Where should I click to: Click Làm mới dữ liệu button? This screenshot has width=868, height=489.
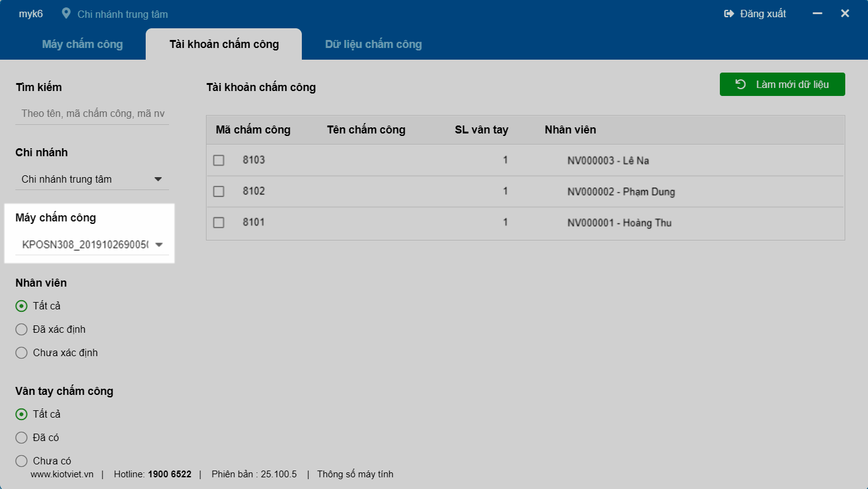782,84
